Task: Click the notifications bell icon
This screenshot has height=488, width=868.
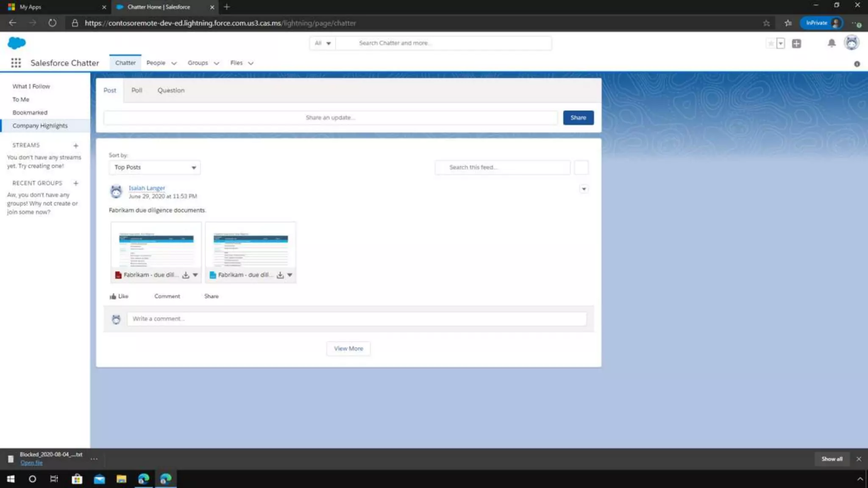Action: tap(832, 43)
